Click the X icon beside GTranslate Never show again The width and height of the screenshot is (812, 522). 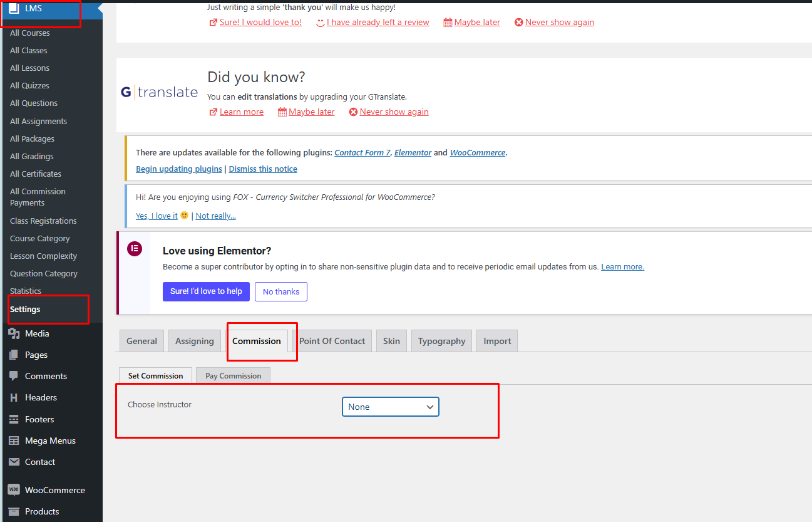[353, 112]
